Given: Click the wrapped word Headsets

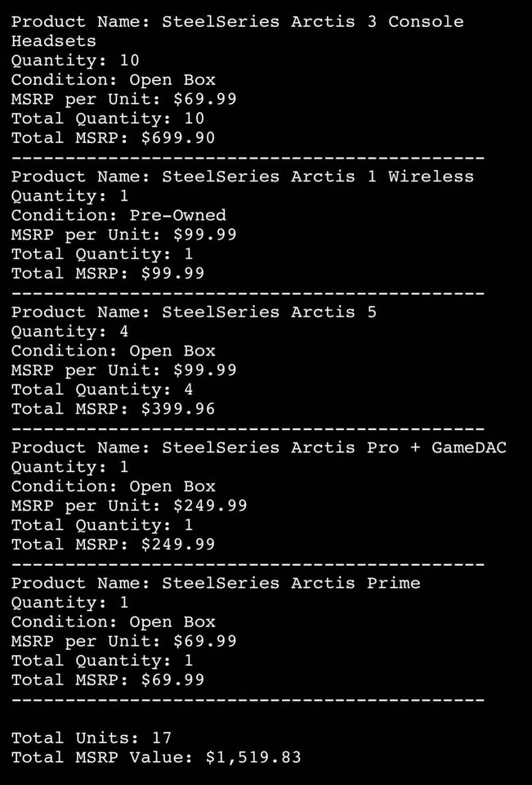Looking at the screenshot, I should 53,41.
